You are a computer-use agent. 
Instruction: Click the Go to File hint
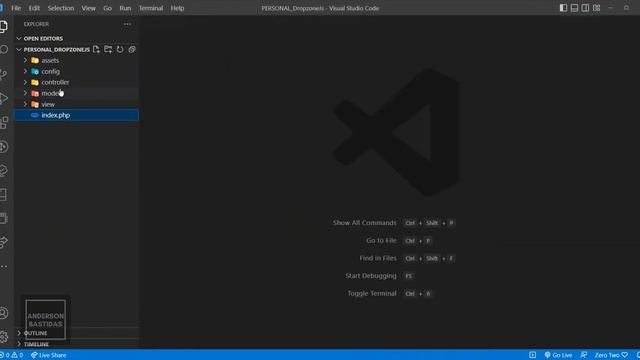tap(381, 240)
